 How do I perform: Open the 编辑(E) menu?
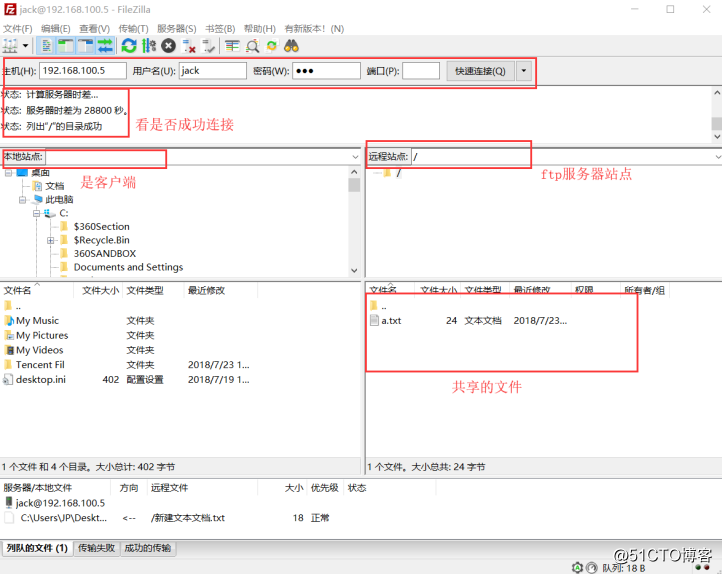click(56, 29)
